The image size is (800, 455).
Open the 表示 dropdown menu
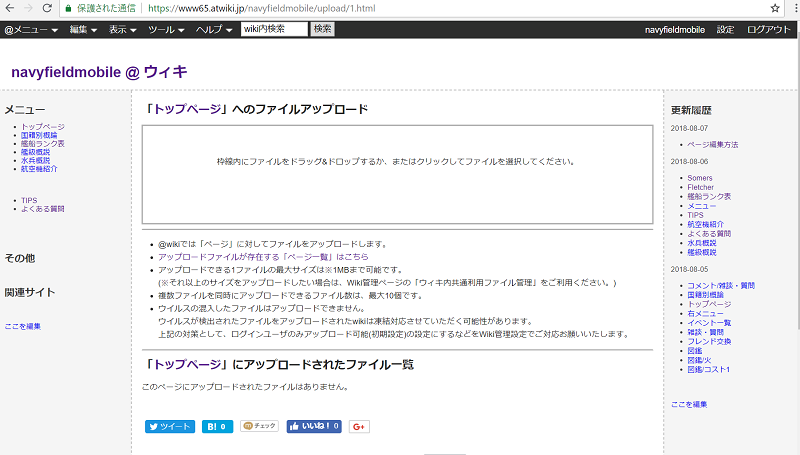122,30
